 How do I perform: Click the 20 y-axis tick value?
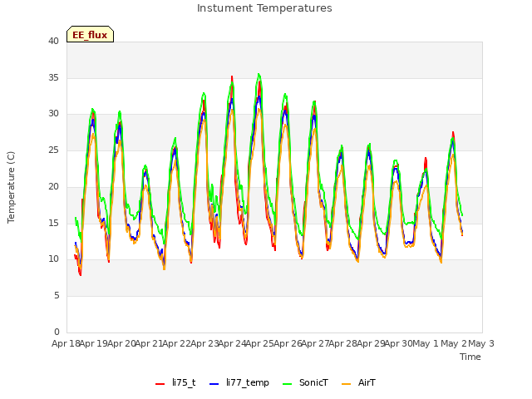[53, 186]
